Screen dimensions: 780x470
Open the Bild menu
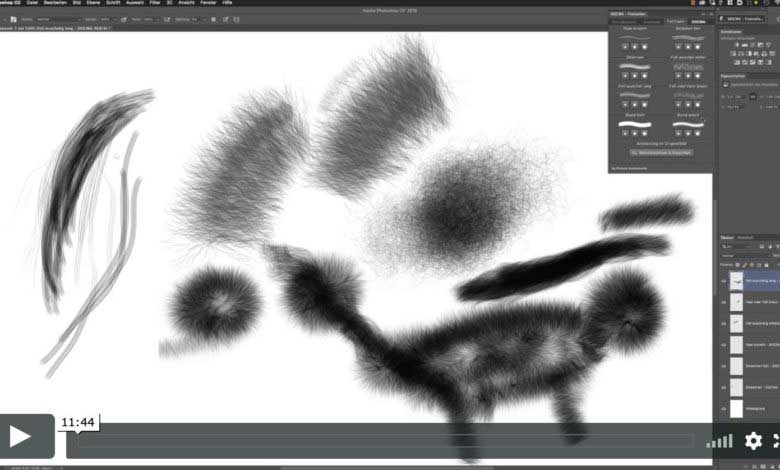77,2
